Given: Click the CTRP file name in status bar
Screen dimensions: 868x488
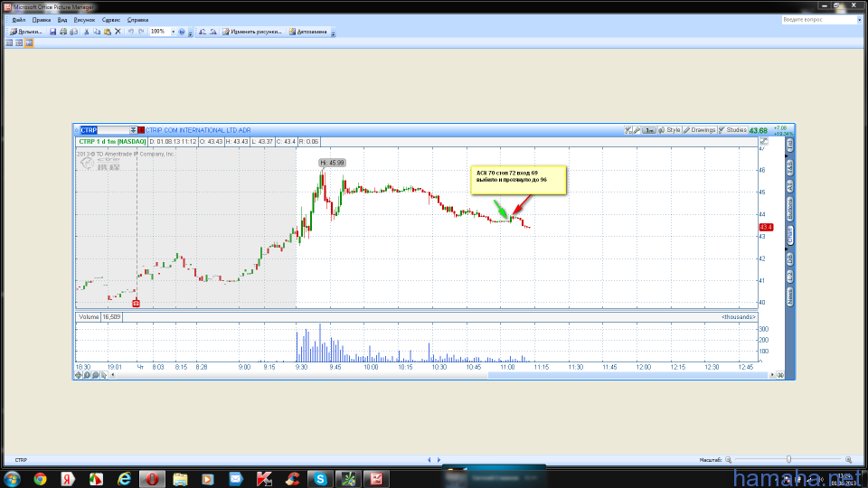Looking at the screenshot, I should coord(21,460).
